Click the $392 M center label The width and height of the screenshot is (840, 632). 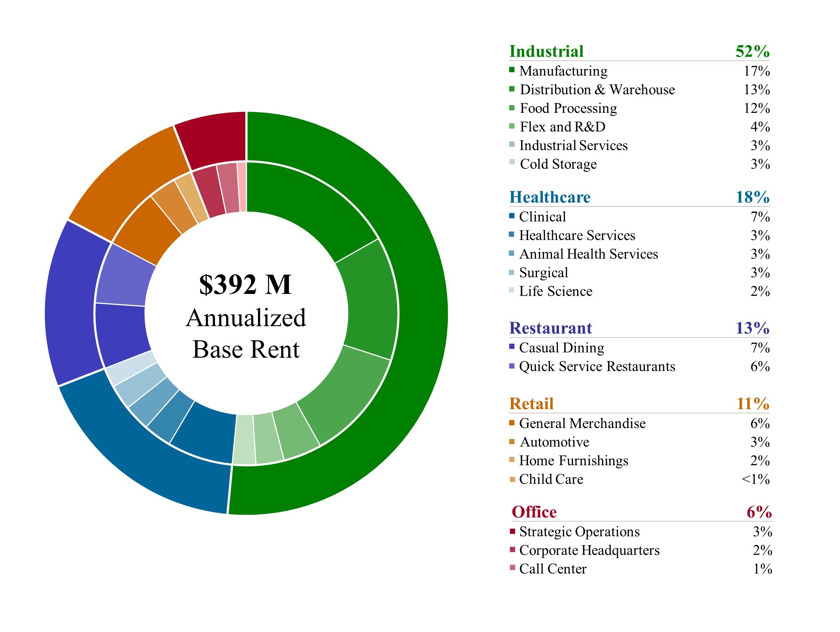245,284
